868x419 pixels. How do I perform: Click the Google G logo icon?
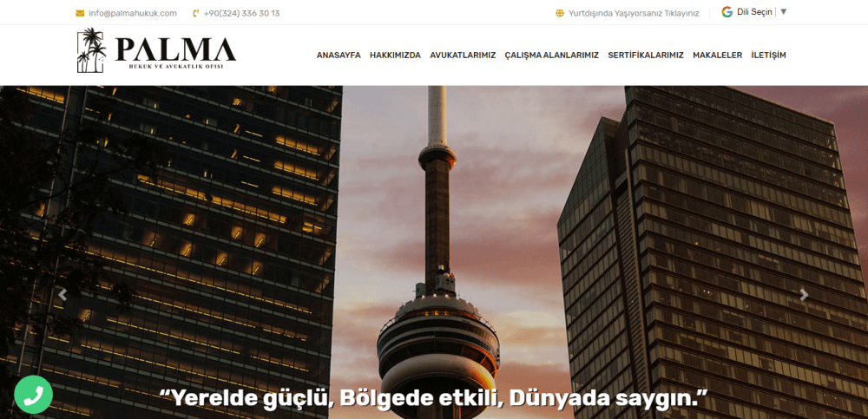tap(727, 11)
